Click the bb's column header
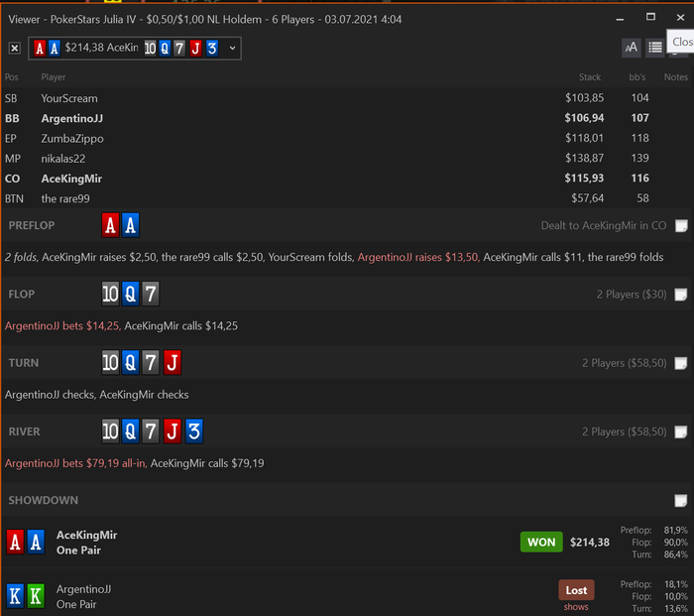This screenshot has width=694, height=616. 637,77
